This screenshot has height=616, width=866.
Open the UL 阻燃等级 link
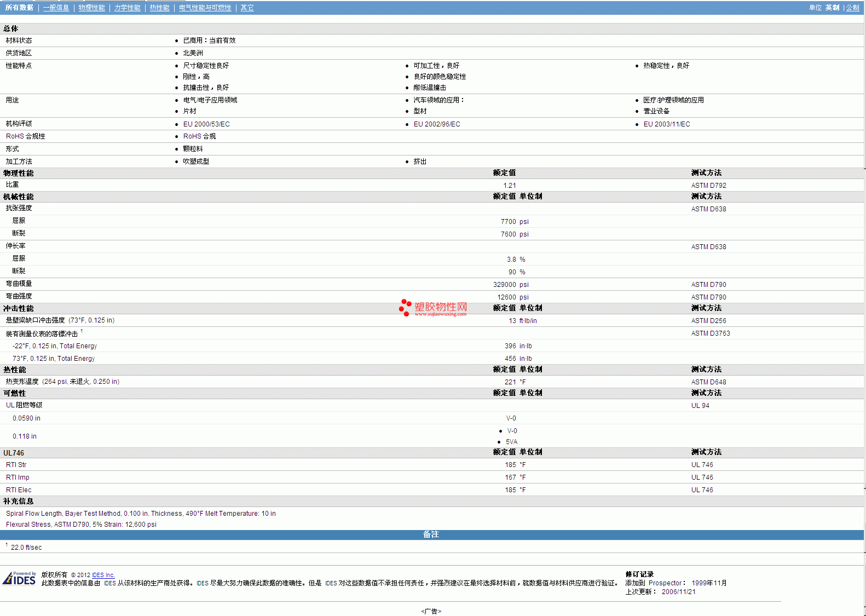coord(24,405)
